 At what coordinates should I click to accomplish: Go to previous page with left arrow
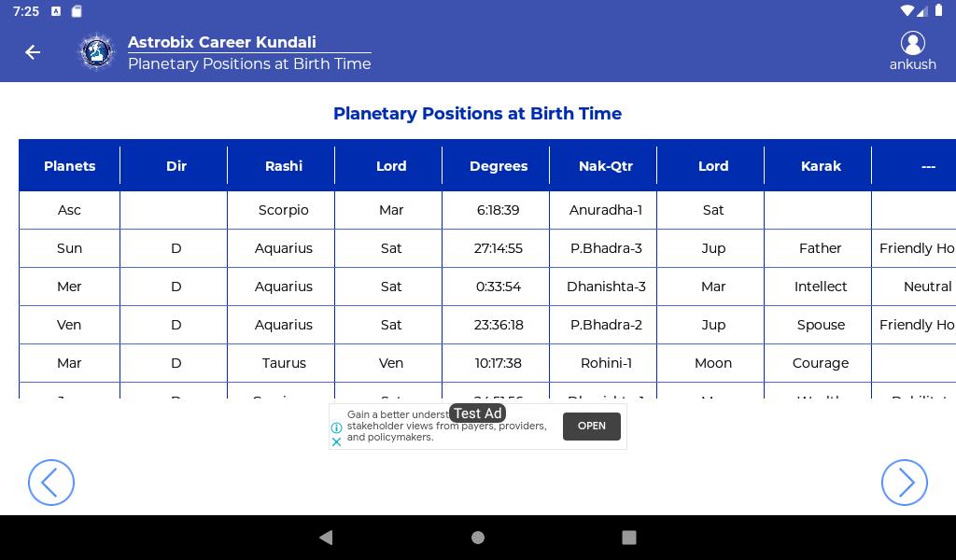(51, 482)
